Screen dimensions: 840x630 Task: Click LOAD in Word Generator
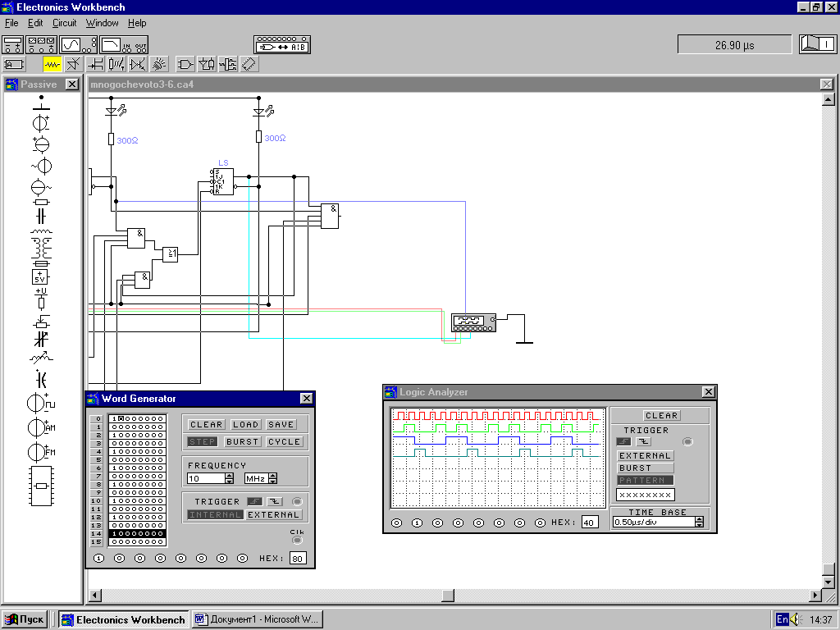245,424
